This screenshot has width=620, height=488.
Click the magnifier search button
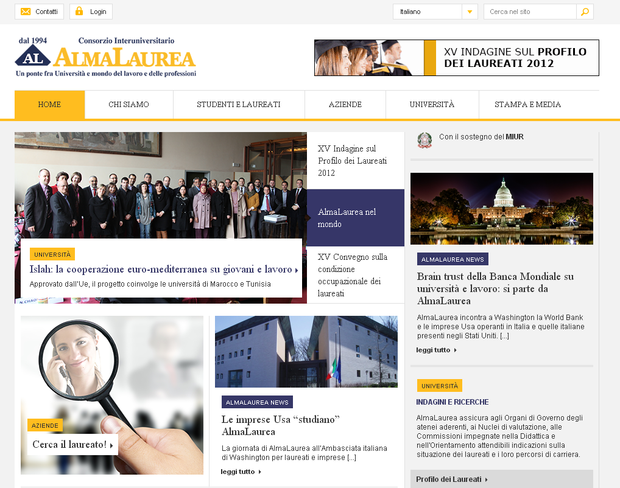pos(585,11)
